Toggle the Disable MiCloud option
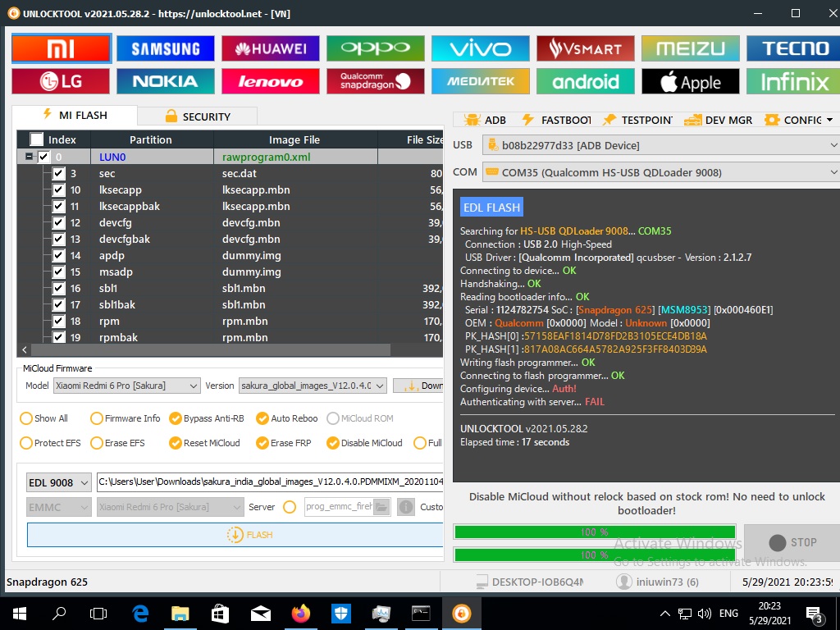 [364, 443]
